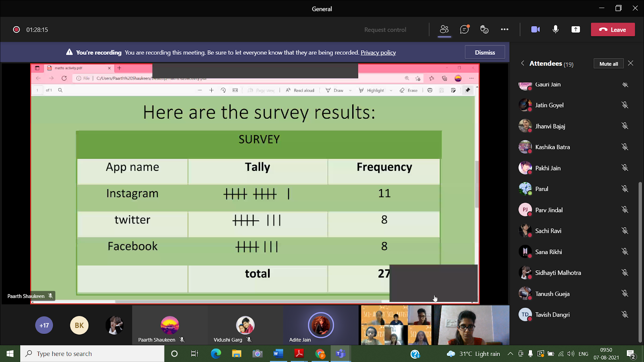Close the Attendees panel
This screenshot has width=644, height=362.
[631, 63]
